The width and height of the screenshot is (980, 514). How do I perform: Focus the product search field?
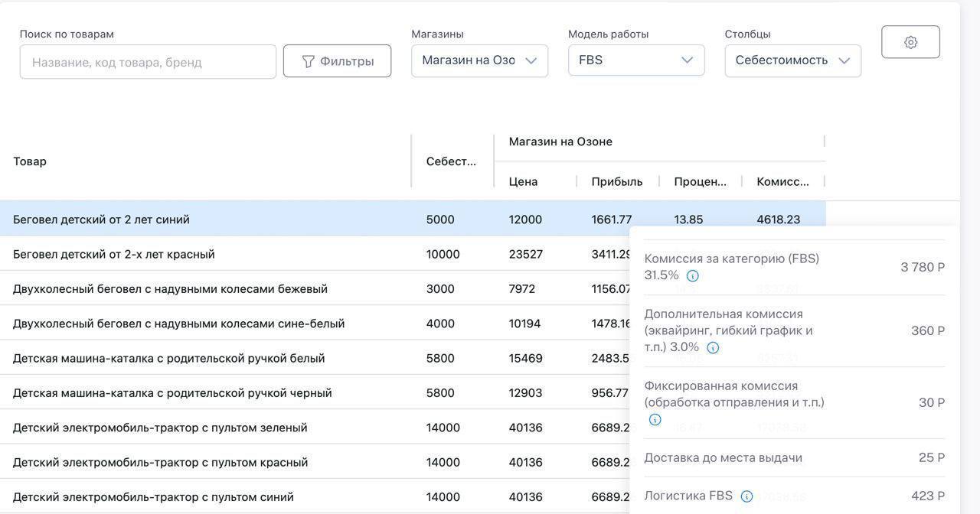(148, 62)
